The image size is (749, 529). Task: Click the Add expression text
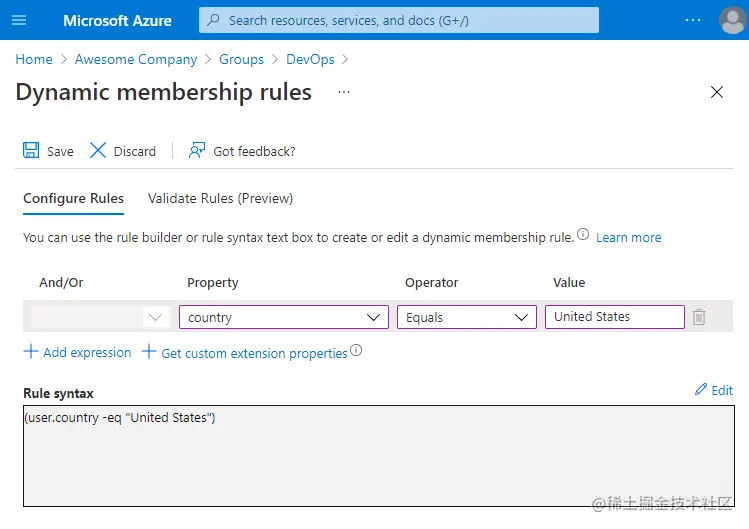(87, 353)
